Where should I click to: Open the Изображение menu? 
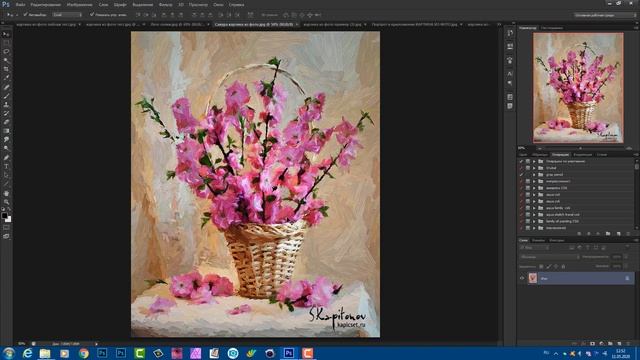80,5
